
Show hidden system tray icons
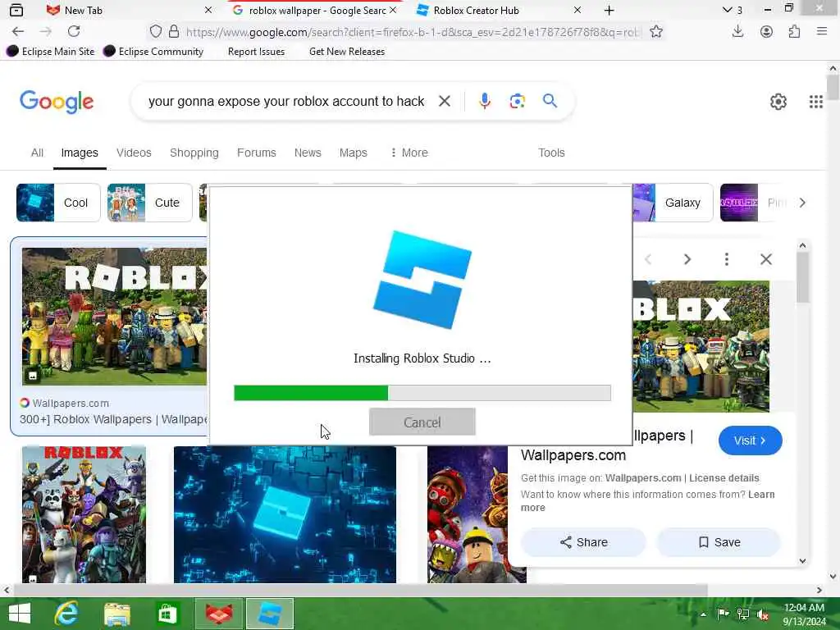pyautogui.click(x=703, y=614)
